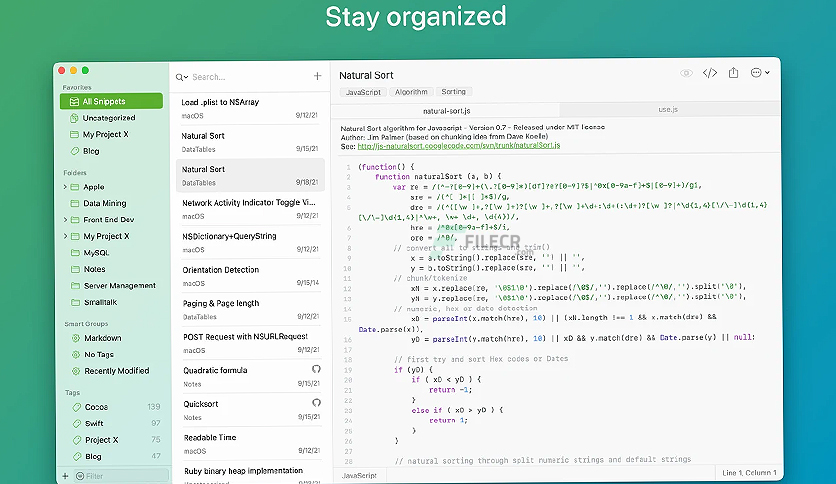This screenshot has height=484, width=836.
Task: Click GitHub icon on Quicksort snippet
Action: 316,402
